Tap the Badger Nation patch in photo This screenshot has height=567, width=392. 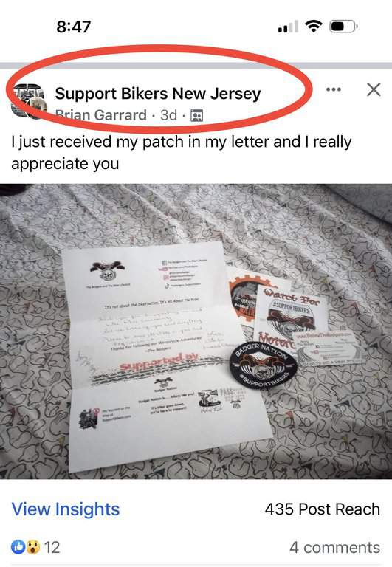coord(264,365)
